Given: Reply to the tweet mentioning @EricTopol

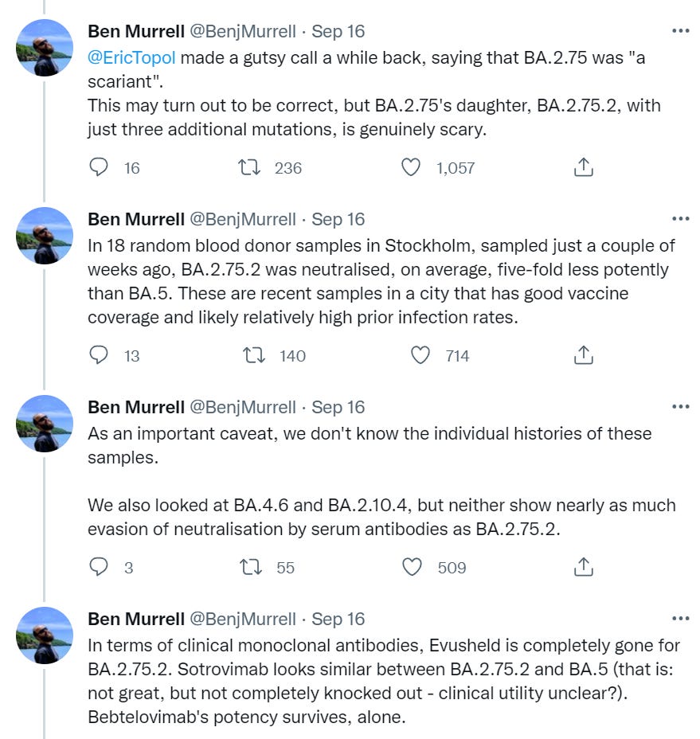Looking at the screenshot, I should 99,167.
